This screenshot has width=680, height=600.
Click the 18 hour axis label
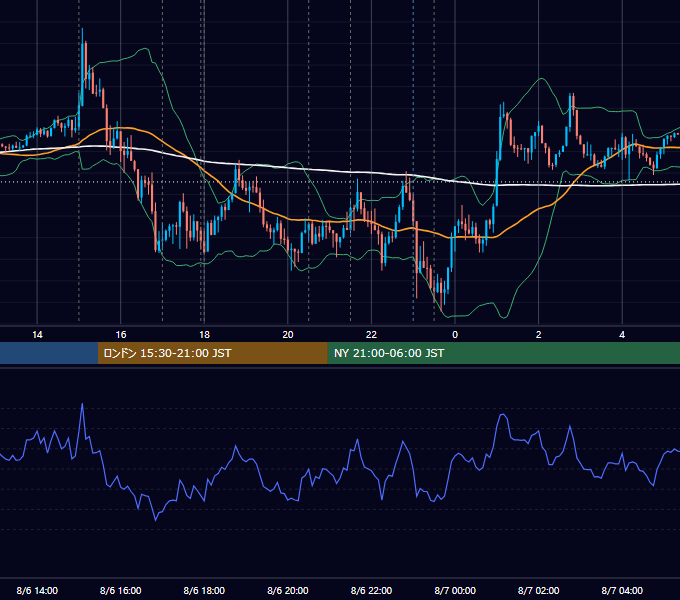(204, 335)
